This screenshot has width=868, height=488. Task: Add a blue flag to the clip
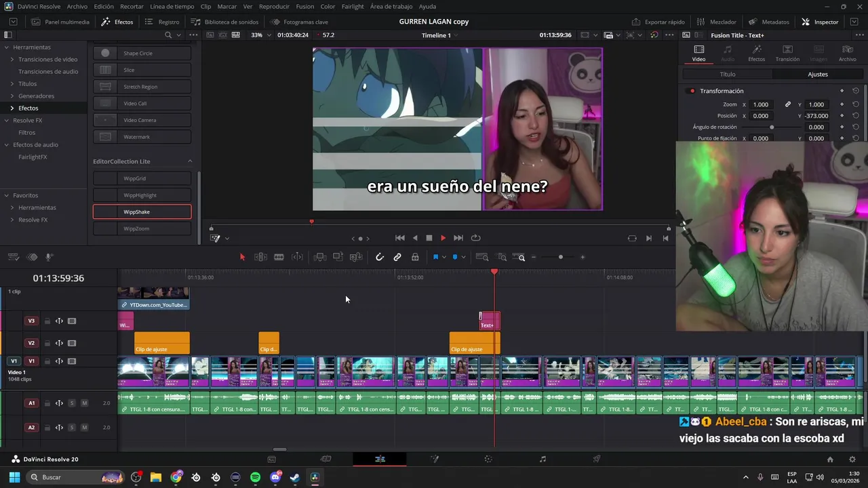coord(435,257)
